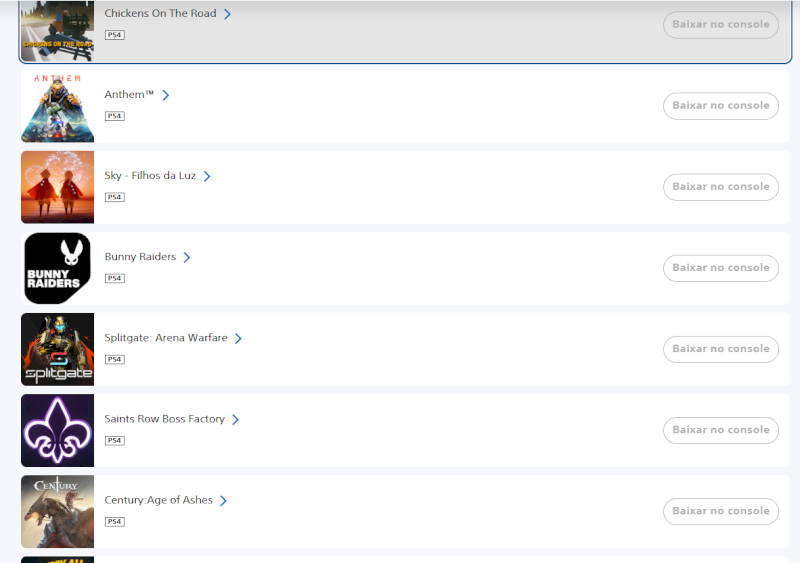800x563 pixels.
Task: Expand chevron next to Saints Row Boss Factory
Action: (x=236, y=420)
